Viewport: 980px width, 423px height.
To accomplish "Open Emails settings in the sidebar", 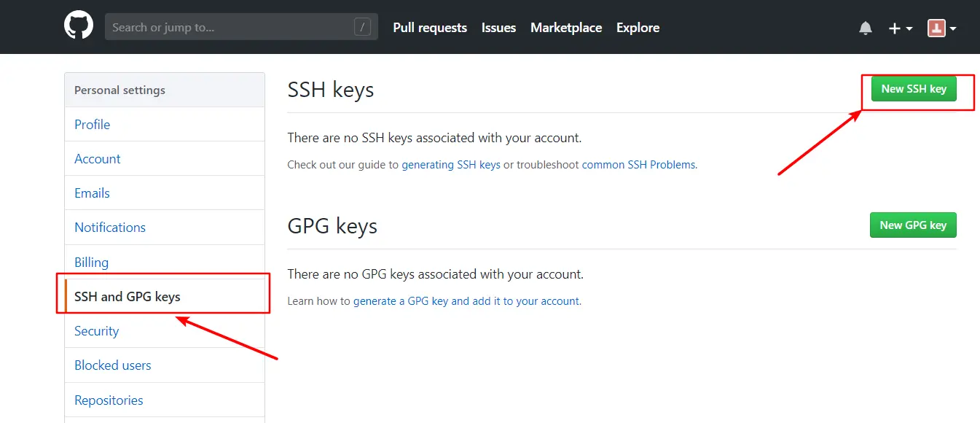I will coord(93,193).
